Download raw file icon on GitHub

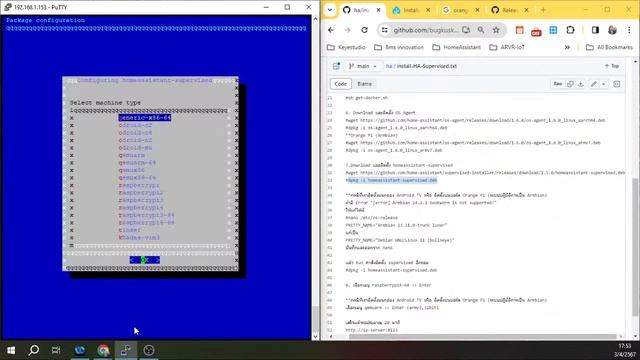point(581,84)
